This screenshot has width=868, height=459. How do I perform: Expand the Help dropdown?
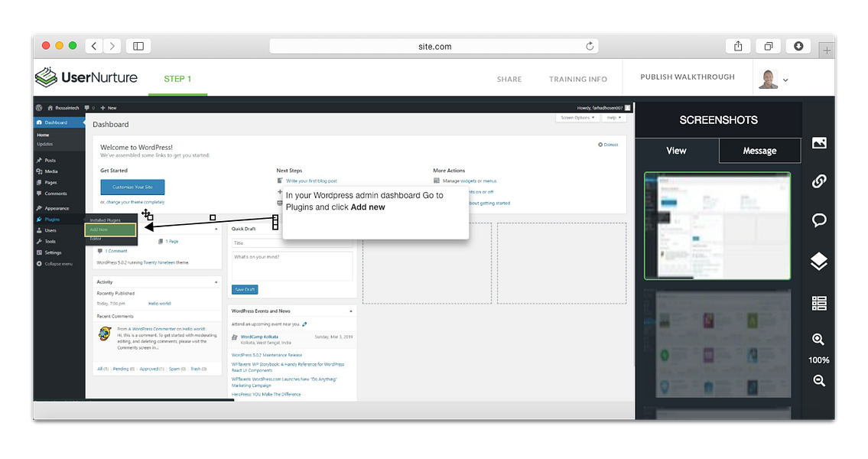614,118
